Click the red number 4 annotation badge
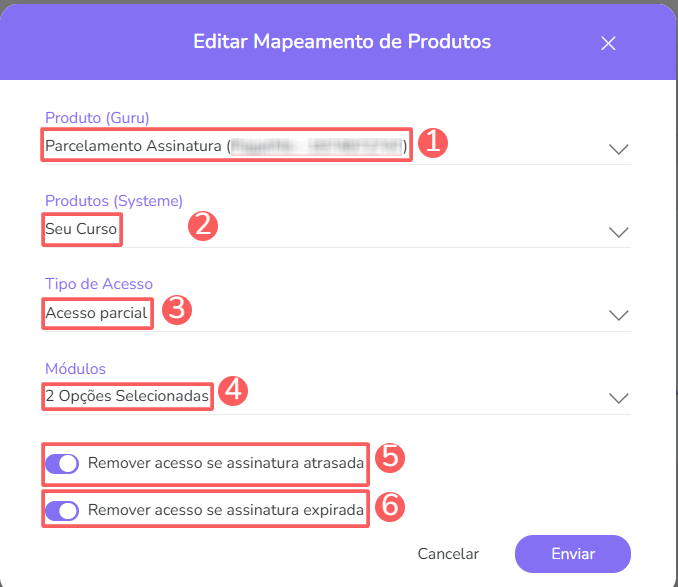The image size is (678, 587). [233, 392]
